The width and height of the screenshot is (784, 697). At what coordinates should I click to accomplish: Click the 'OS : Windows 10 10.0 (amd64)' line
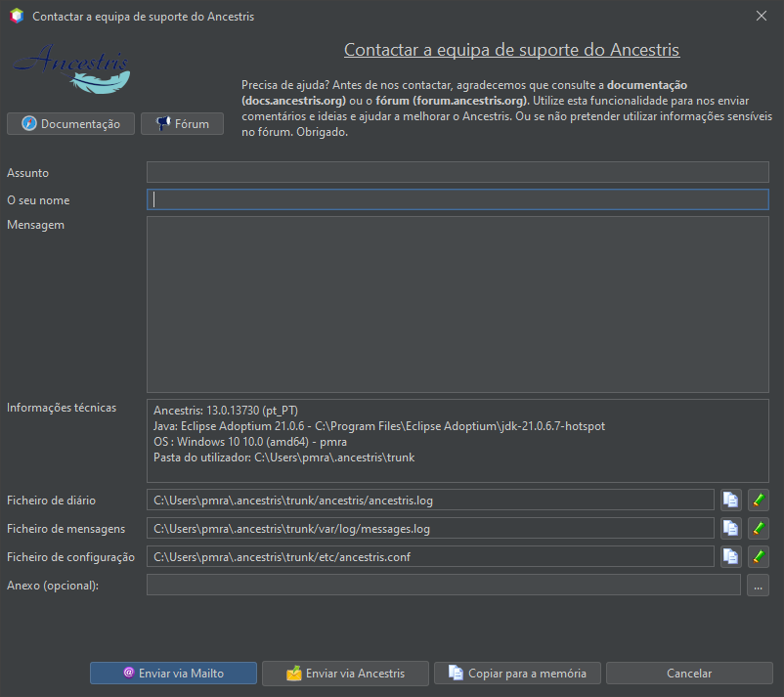click(250, 442)
